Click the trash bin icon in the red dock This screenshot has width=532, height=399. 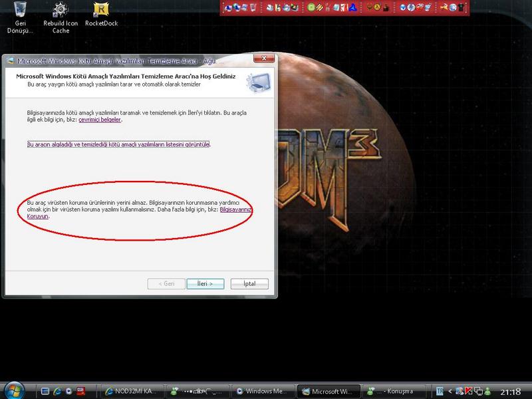(253, 7)
